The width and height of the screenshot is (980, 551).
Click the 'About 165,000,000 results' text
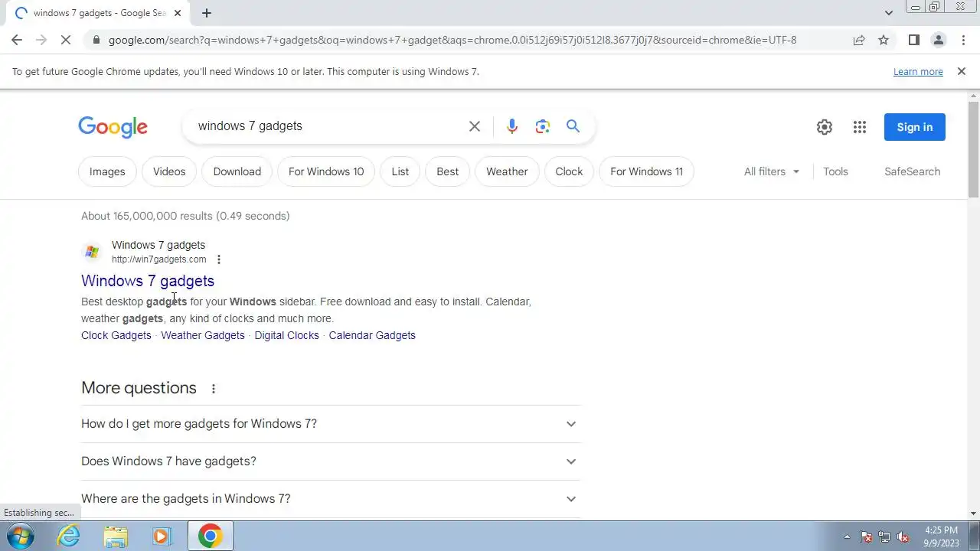pyautogui.click(x=185, y=216)
